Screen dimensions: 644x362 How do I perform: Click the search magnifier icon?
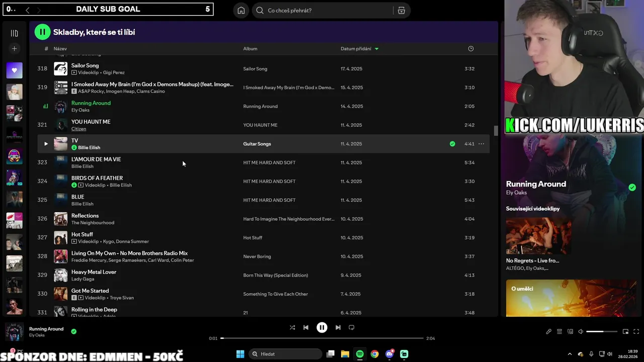click(x=260, y=11)
